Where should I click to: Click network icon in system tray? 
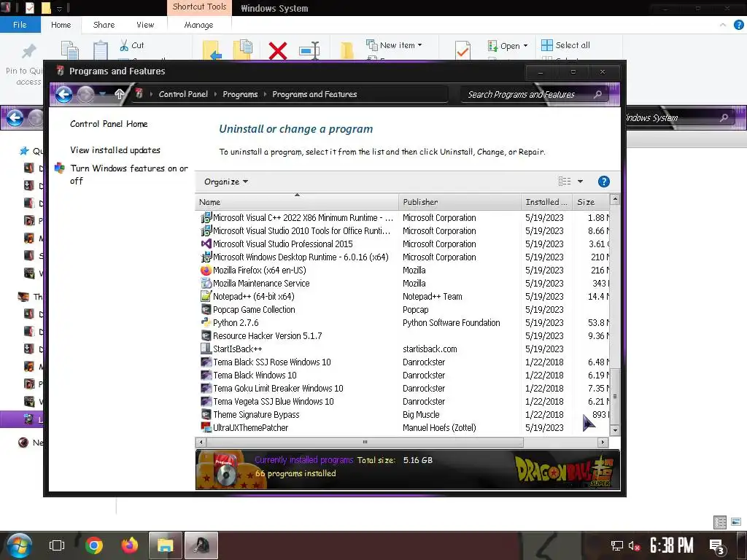(x=617, y=545)
